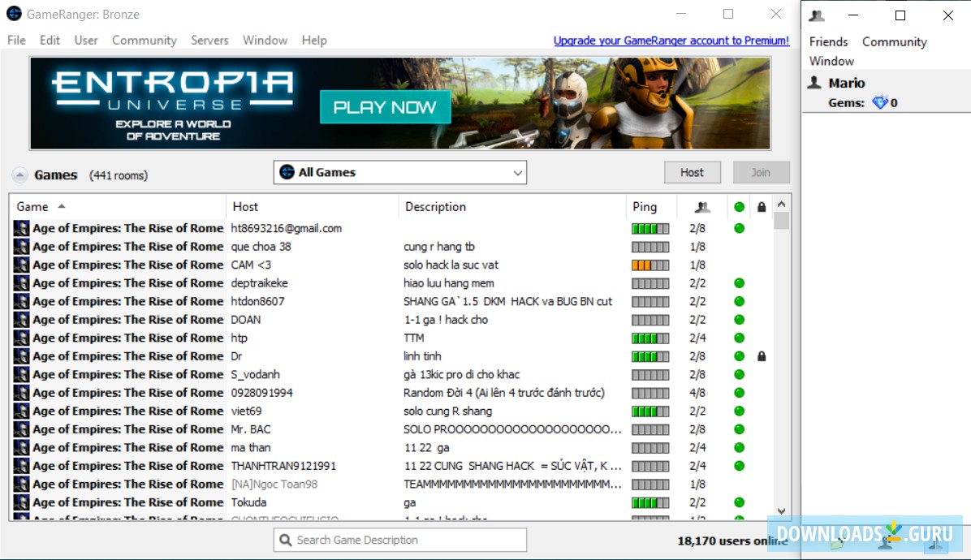Sort by the lock icon column header
The width and height of the screenshot is (971, 560).
(x=762, y=207)
